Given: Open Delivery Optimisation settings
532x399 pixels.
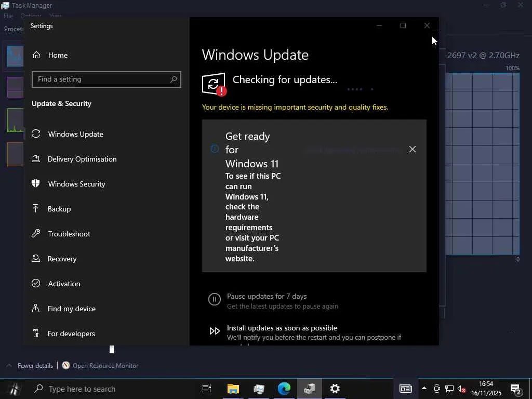Looking at the screenshot, I should [82, 159].
